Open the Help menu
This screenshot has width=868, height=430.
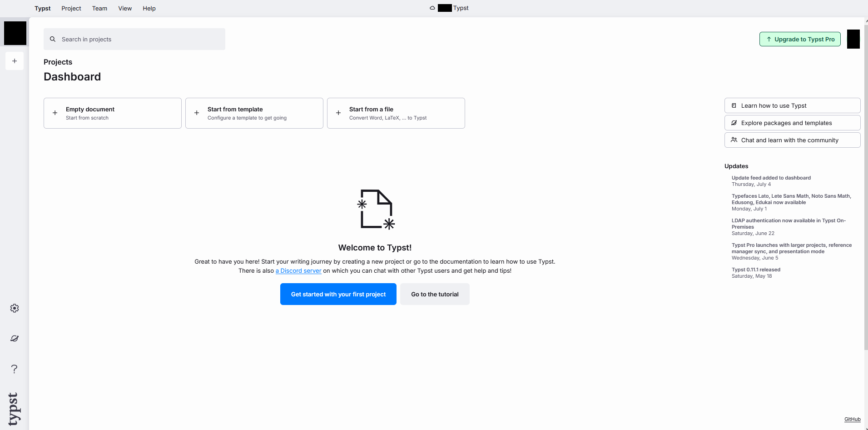click(149, 8)
